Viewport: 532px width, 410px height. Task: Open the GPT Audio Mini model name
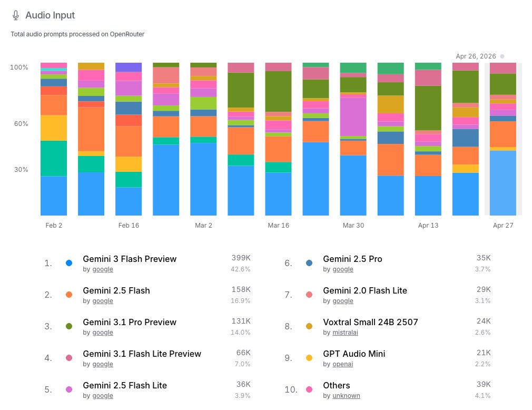[x=354, y=354]
